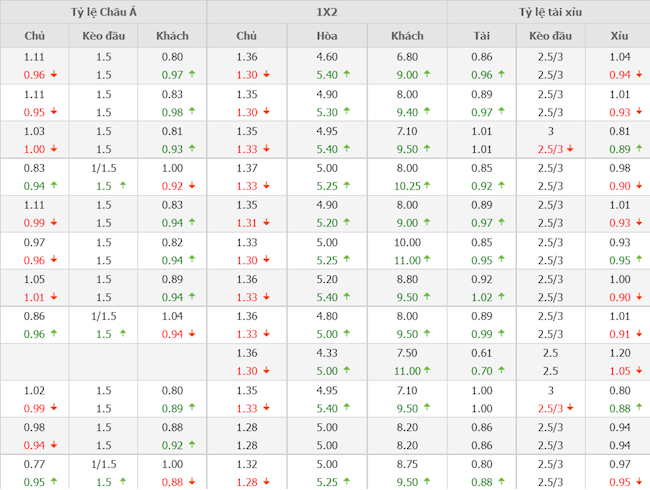Click the Xỉu column header
Image resolution: width=650 pixels, height=490 pixels.
click(619, 36)
